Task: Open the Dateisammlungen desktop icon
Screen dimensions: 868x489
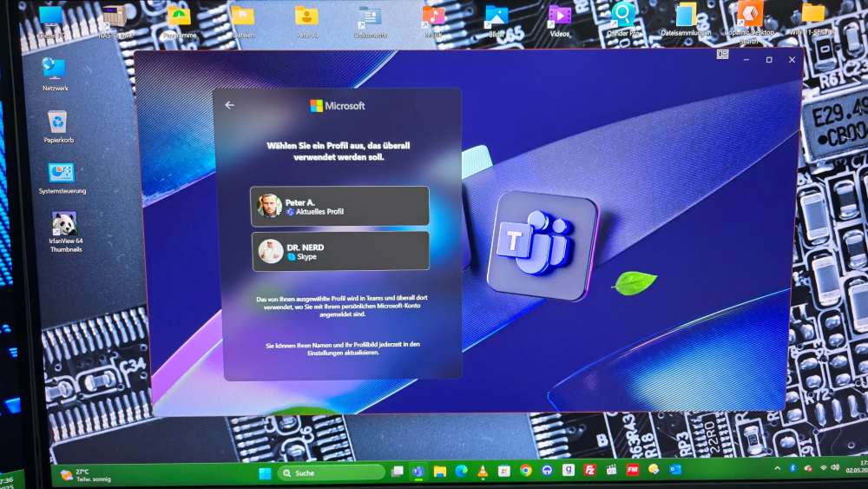Action: point(686,20)
